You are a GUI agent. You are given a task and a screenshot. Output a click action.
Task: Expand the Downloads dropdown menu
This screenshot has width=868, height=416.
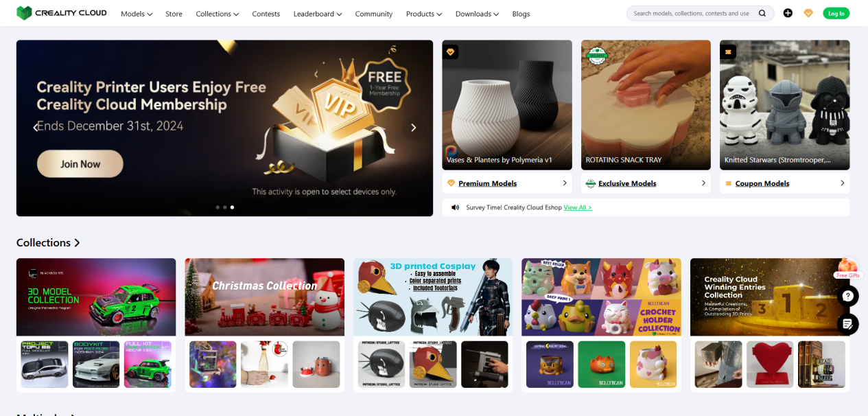[x=477, y=14]
